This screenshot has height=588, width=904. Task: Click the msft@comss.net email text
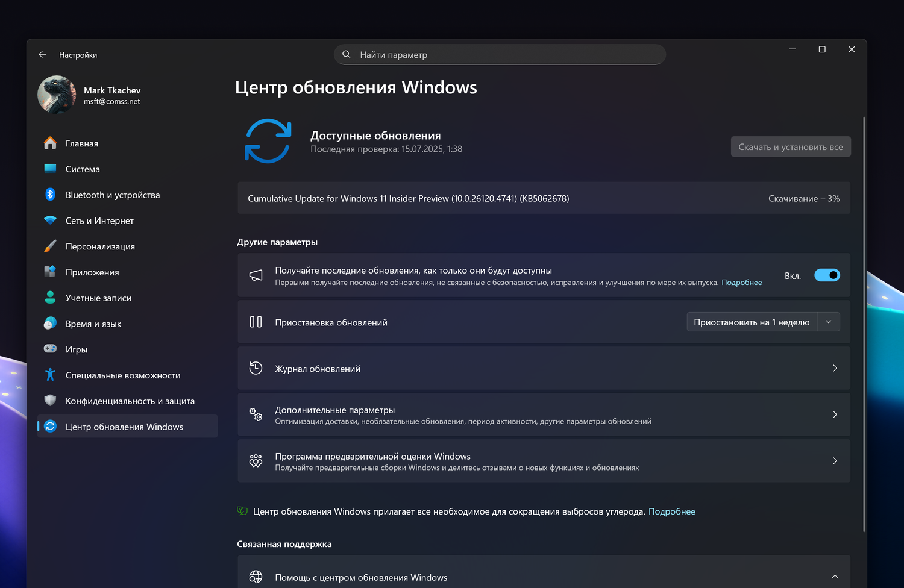[x=112, y=102]
